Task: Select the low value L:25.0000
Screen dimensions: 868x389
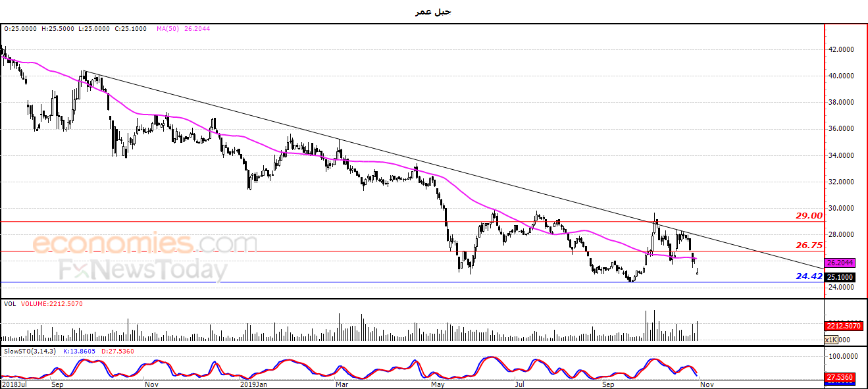Action: pyautogui.click(x=93, y=29)
